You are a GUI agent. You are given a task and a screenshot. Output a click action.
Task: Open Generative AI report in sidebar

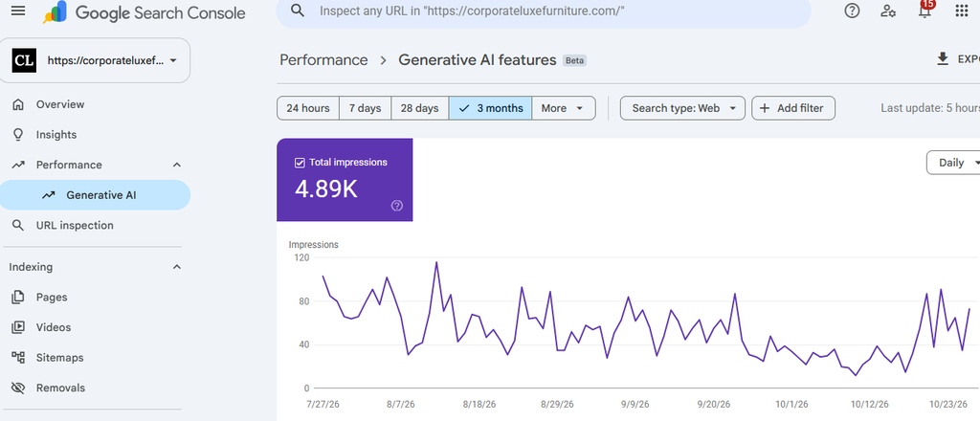(95, 195)
